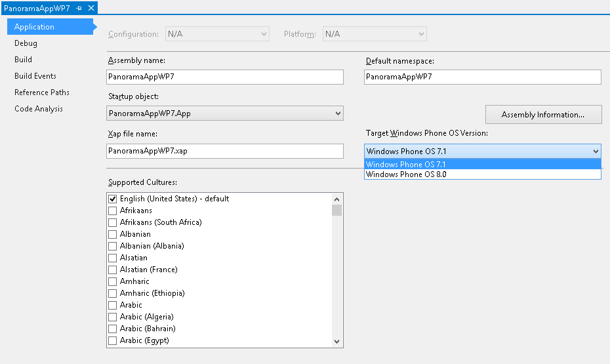
Task: Click the Xap file name field
Action: pyautogui.click(x=224, y=151)
